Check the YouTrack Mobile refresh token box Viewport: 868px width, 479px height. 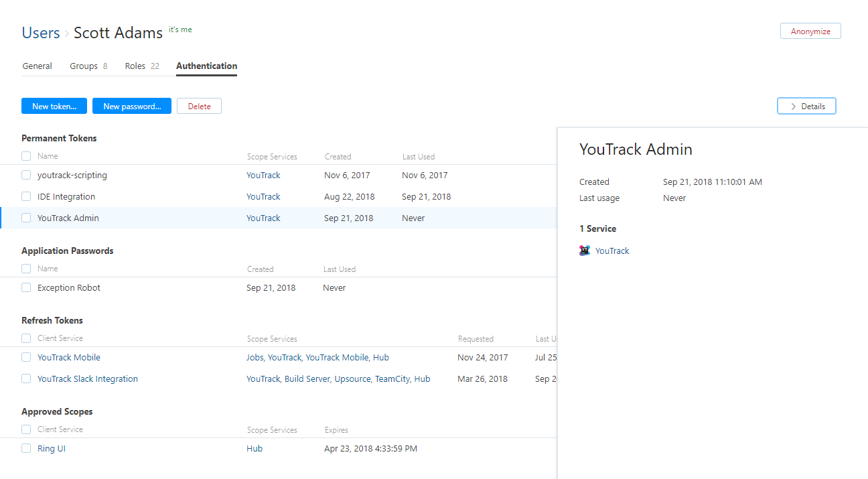[x=26, y=357]
